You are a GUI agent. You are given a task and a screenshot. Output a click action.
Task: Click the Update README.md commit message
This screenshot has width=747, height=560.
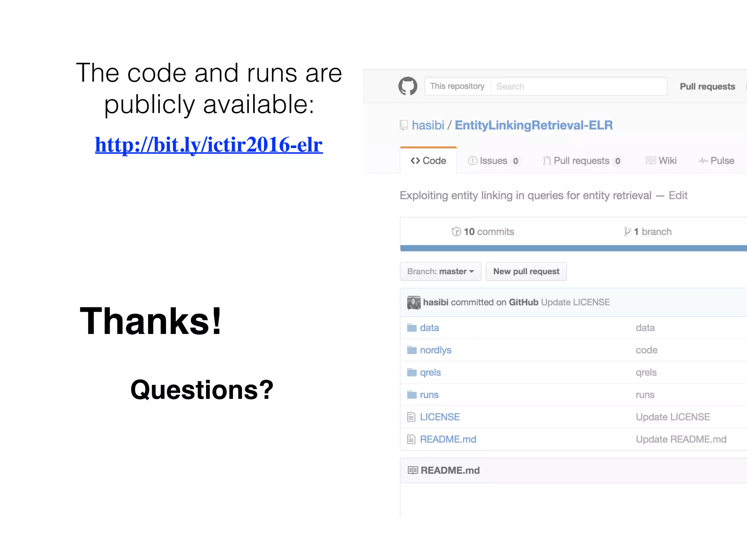(681, 439)
